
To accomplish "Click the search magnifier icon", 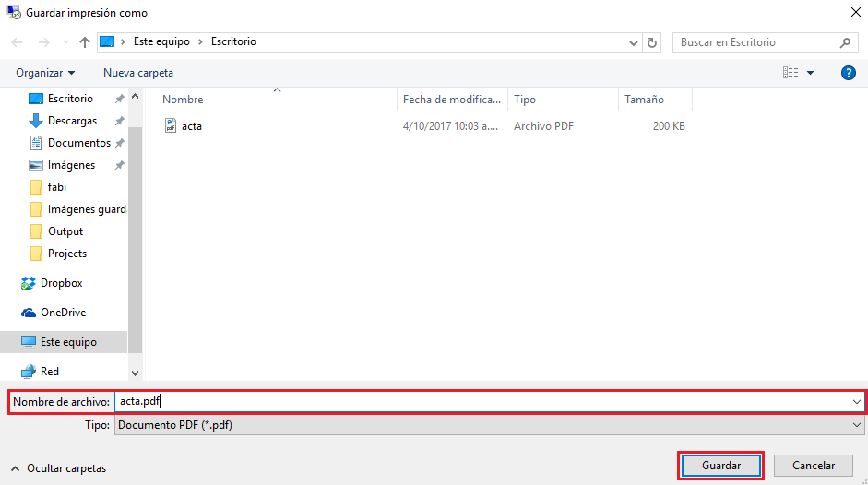I will click(845, 42).
